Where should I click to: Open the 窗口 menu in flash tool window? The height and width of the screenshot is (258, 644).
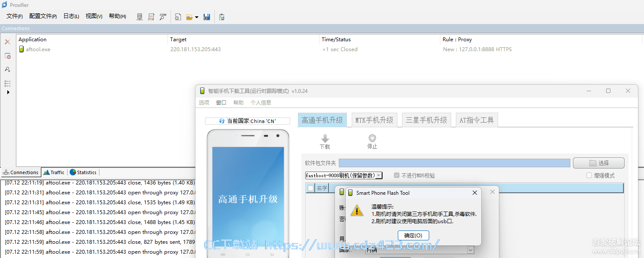[x=221, y=103]
